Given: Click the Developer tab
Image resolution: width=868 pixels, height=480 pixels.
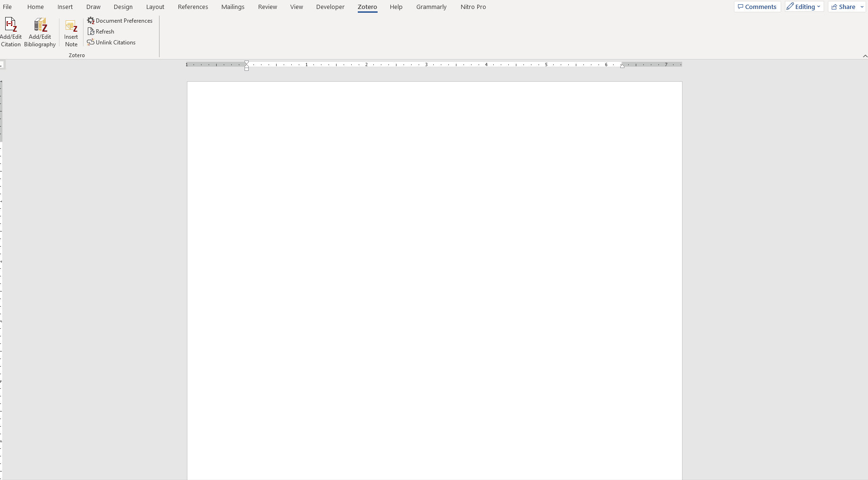Looking at the screenshot, I should [x=330, y=7].
